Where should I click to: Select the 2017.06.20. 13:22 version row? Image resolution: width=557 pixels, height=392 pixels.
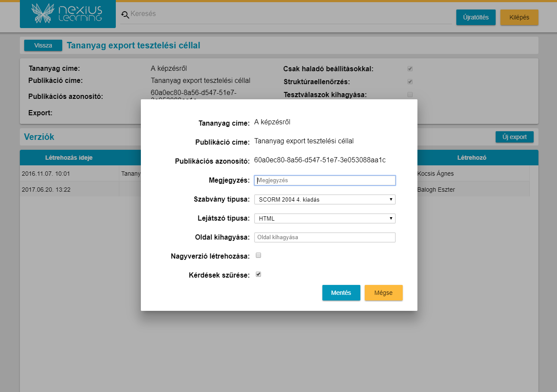pyautogui.click(x=46, y=190)
